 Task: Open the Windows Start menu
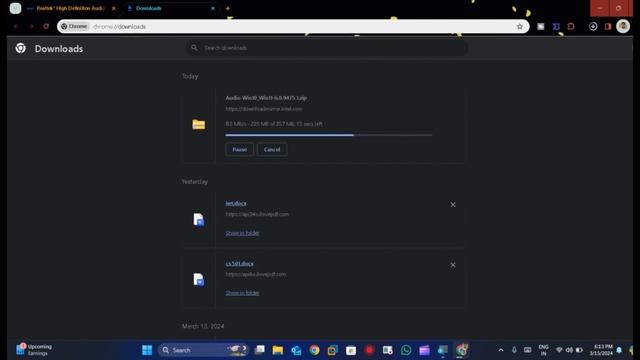(x=147, y=350)
